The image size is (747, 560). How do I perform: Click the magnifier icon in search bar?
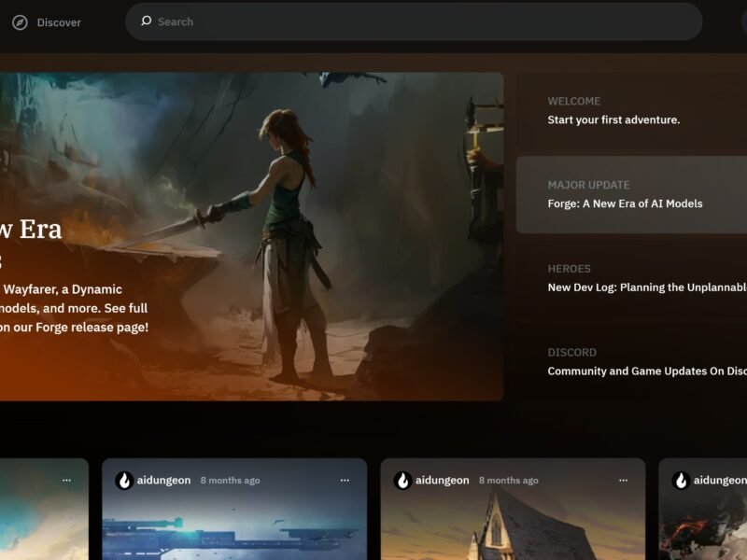pos(146,21)
